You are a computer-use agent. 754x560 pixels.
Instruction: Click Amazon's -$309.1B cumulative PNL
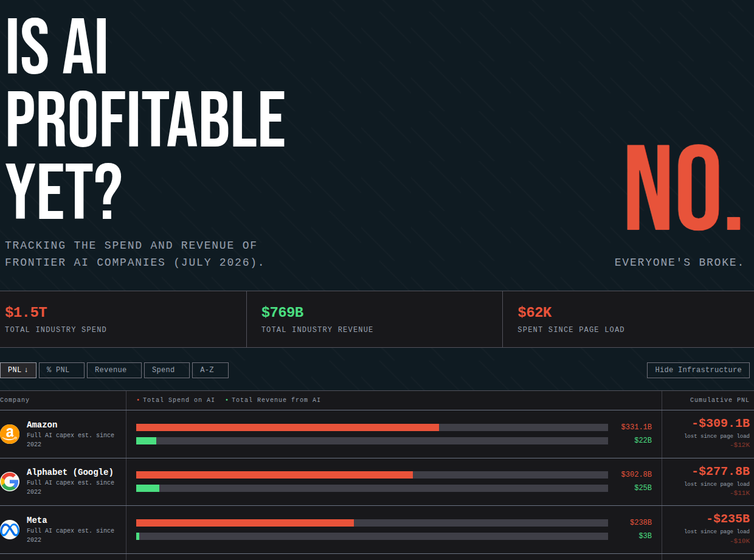point(721,424)
